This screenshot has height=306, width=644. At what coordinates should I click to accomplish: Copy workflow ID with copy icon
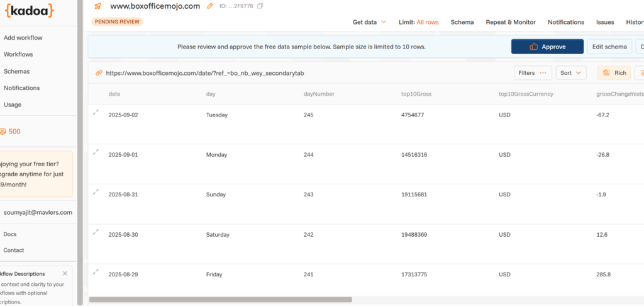[x=260, y=6]
